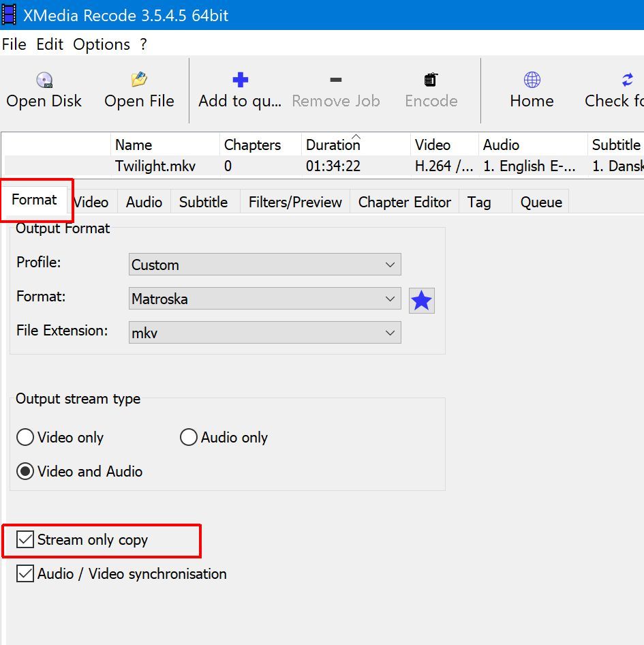Image resolution: width=644 pixels, height=645 pixels.
Task: Select the Audio only radio button
Action: pos(188,437)
